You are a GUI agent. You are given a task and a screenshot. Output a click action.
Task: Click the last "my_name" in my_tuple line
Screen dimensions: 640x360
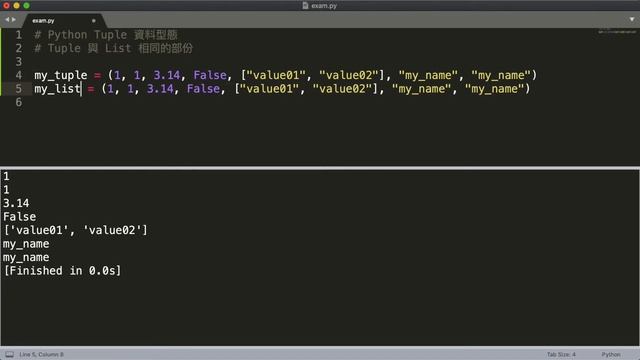pos(501,76)
